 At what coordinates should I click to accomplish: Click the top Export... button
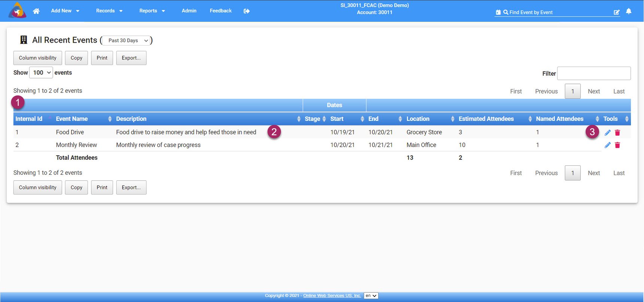tap(131, 58)
